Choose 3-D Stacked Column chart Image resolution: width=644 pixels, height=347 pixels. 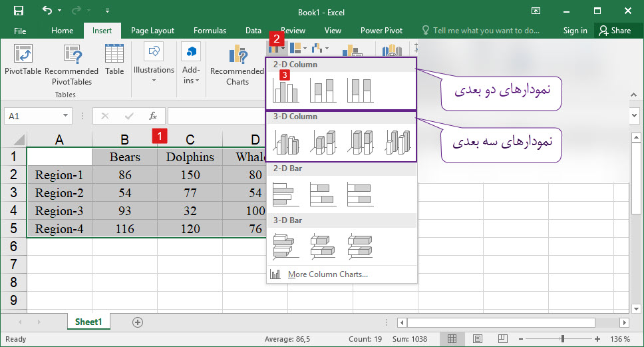click(x=323, y=143)
